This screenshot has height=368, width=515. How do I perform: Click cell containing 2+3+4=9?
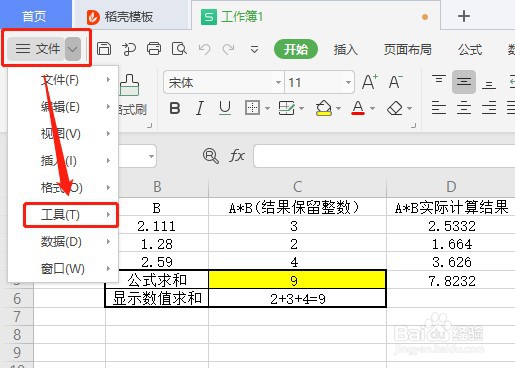(x=297, y=298)
